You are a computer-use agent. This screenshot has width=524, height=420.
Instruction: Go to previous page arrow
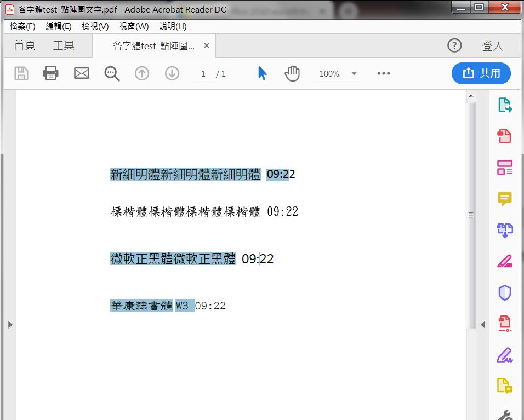click(x=142, y=73)
